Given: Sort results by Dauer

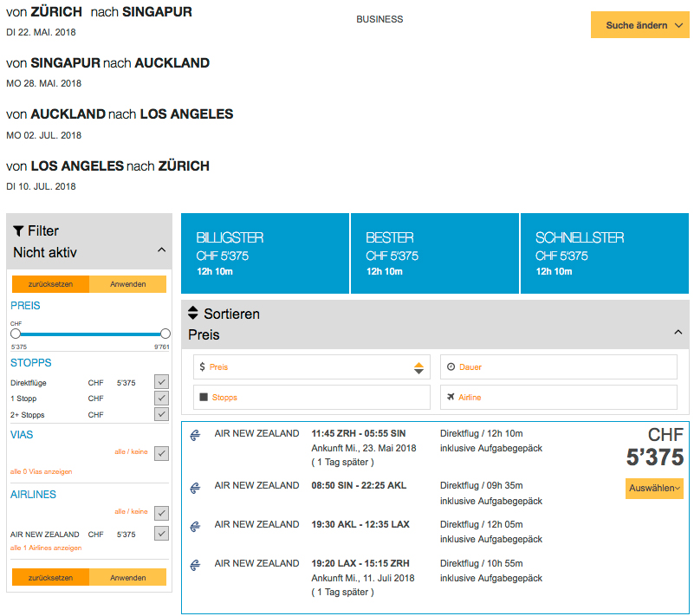Looking at the screenshot, I should 558,367.
